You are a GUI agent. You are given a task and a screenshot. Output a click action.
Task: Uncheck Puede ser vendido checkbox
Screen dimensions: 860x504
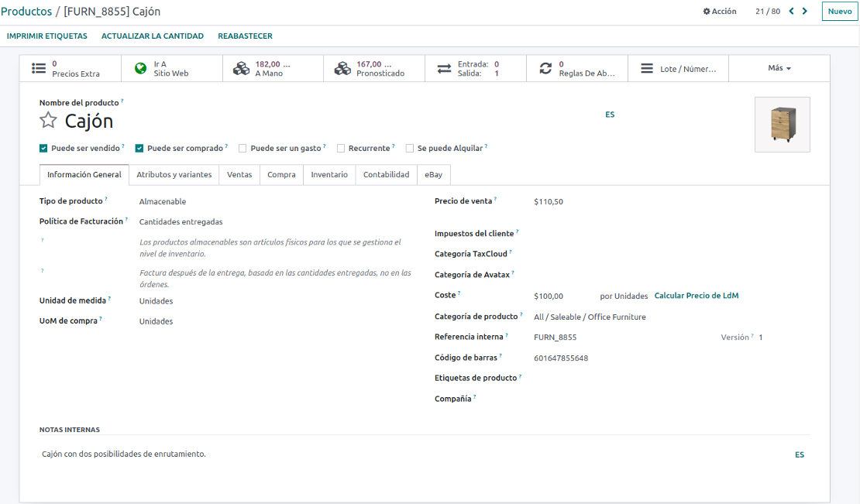pyautogui.click(x=43, y=148)
